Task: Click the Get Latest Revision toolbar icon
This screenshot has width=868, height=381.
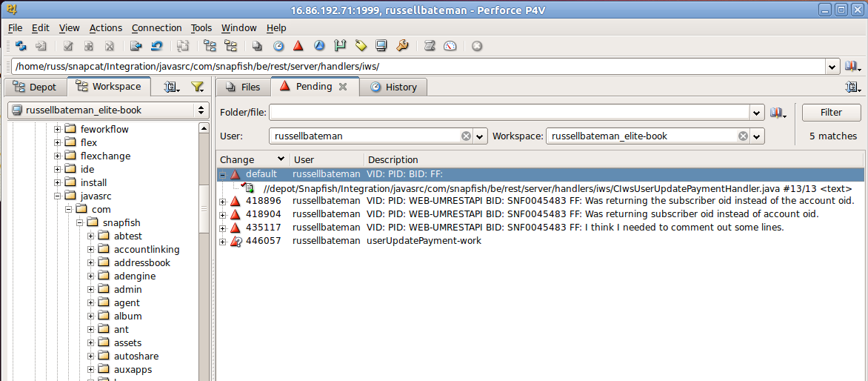Action: [41, 46]
